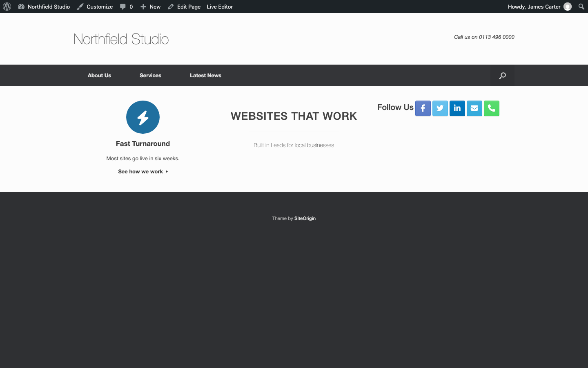This screenshot has width=588, height=368.
Task: Click the 'Follow Us' widget heading
Action: (395, 107)
